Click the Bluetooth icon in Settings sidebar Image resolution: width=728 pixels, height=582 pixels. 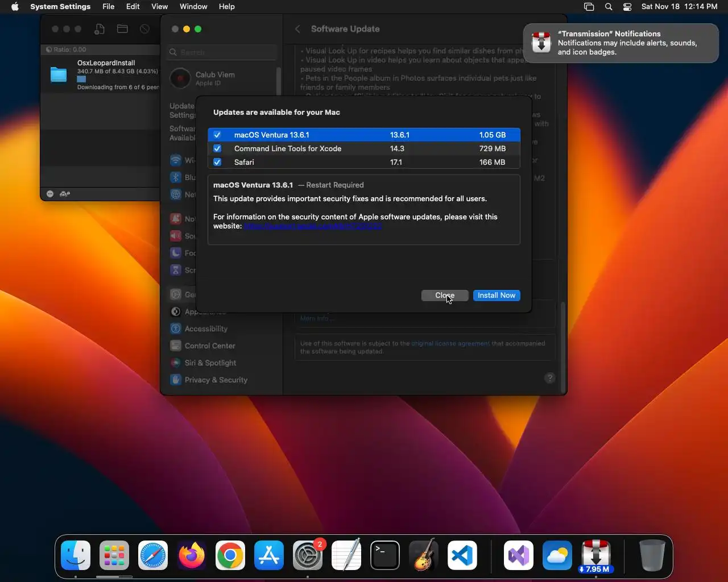click(176, 177)
